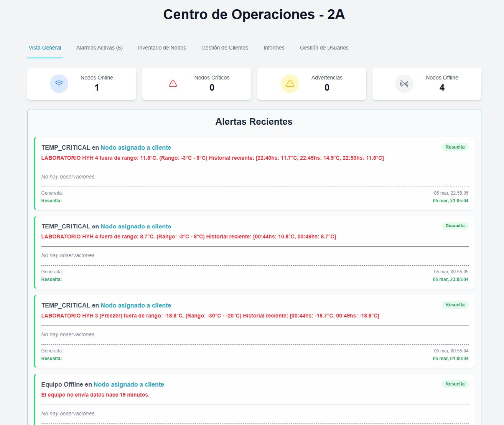
Task: Open node link in the Equipo Offline alert
Action: pyautogui.click(x=129, y=384)
